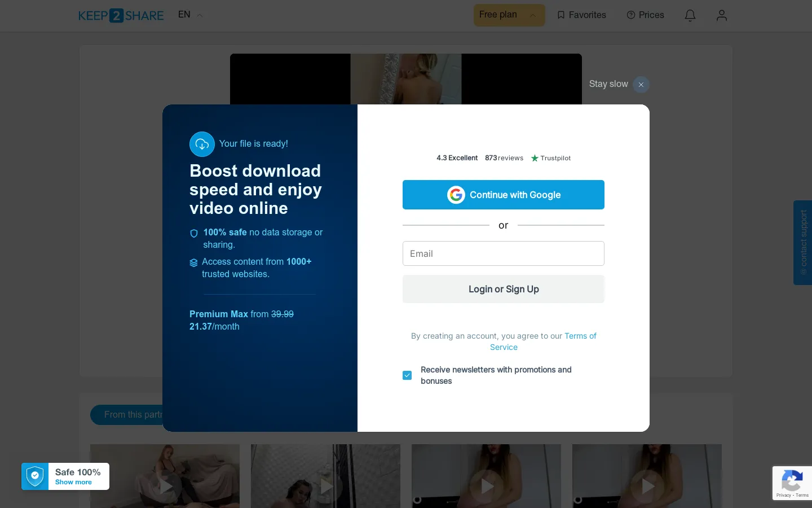Click the 4.3 Excellent rating text
Screen dimensions: 812x508
[457, 158]
